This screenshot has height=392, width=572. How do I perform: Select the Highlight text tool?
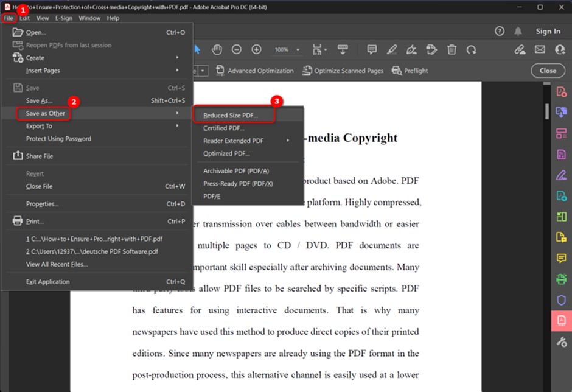[392, 49]
